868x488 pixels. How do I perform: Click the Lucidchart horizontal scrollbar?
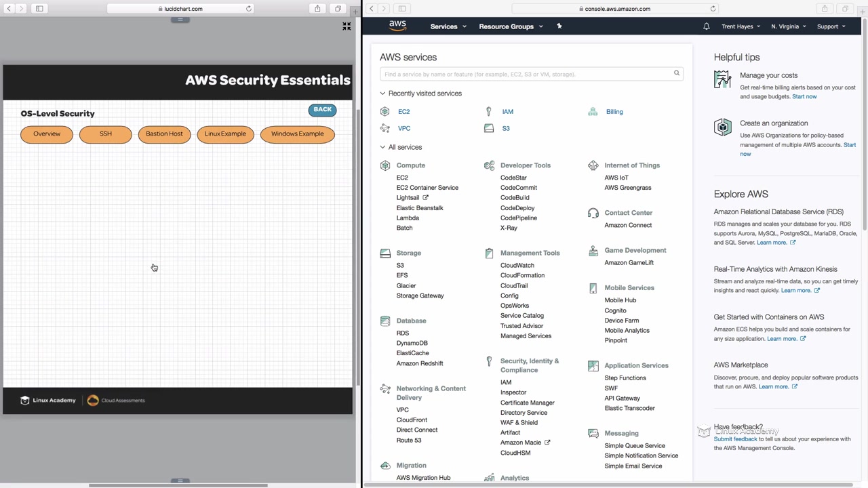click(178, 485)
